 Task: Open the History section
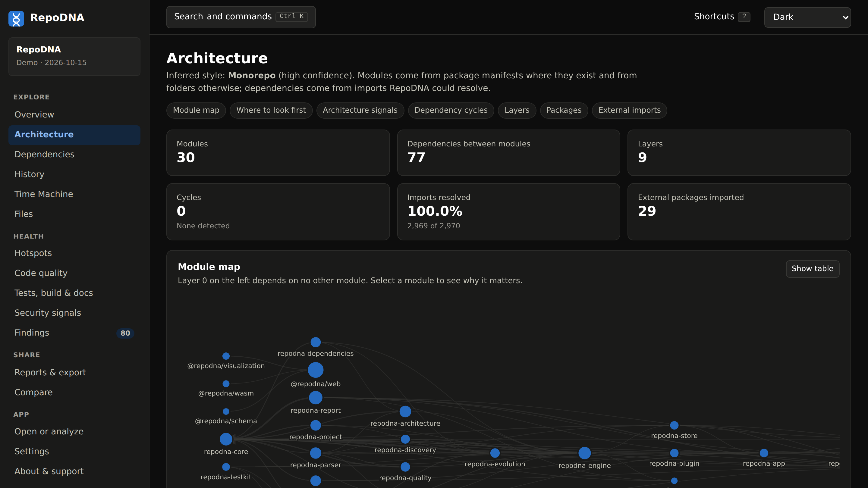[74, 174]
